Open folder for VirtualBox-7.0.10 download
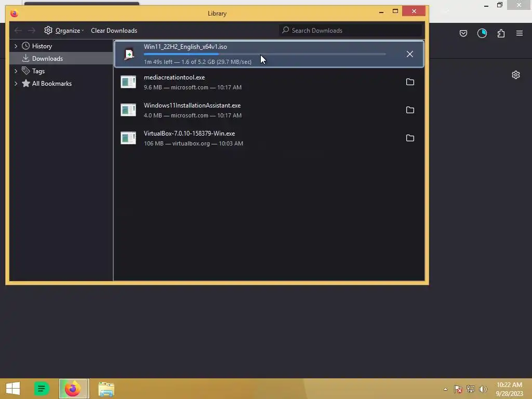This screenshot has height=399, width=532. [x=410, y=138]
